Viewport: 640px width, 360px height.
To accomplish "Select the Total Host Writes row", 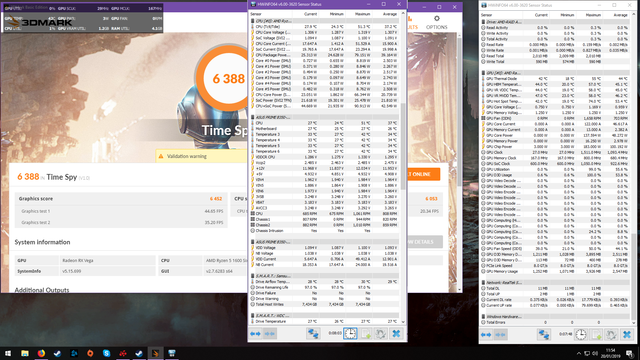I will 325,304.
